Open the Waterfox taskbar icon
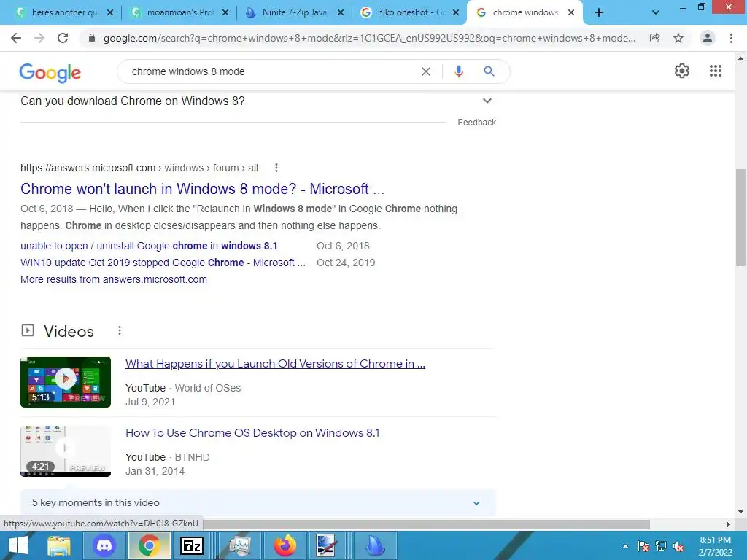This screenshot has width=747, height=560. (376, 545)
